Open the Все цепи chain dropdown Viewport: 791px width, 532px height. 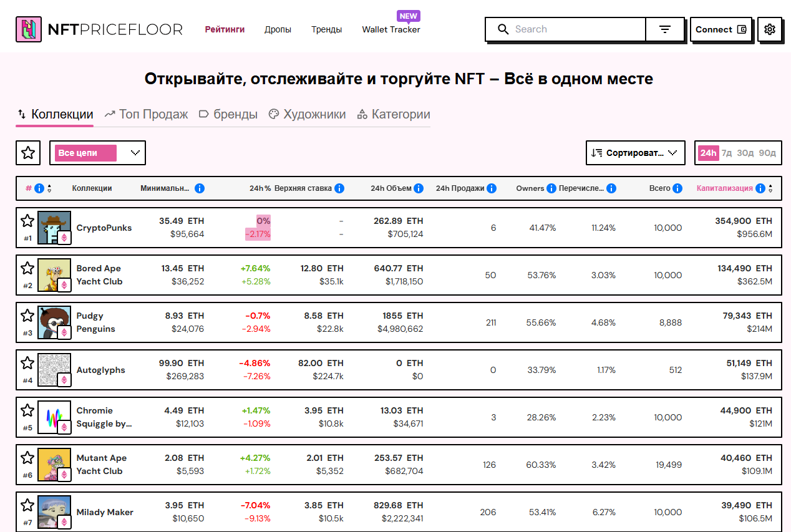[97, 153]
